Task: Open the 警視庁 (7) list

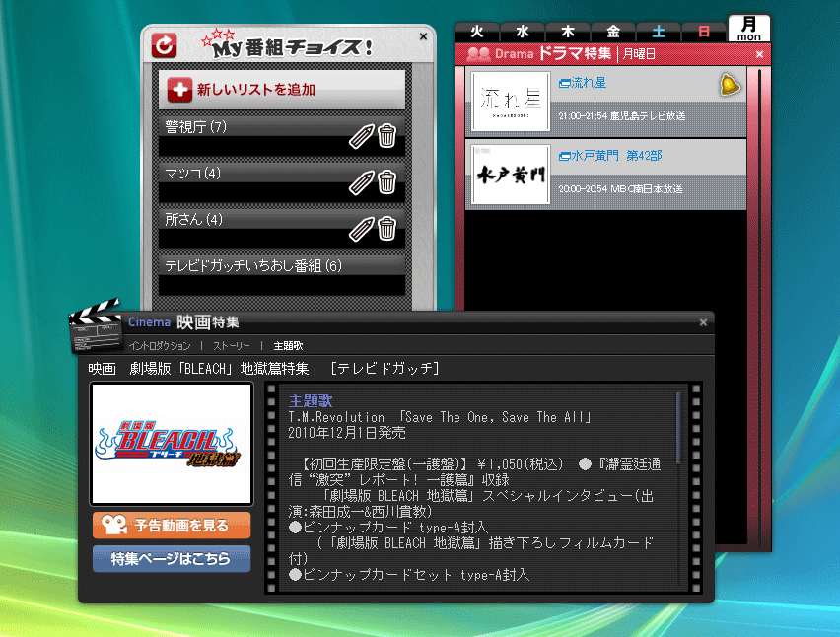Action: click(x=282, y=135)
